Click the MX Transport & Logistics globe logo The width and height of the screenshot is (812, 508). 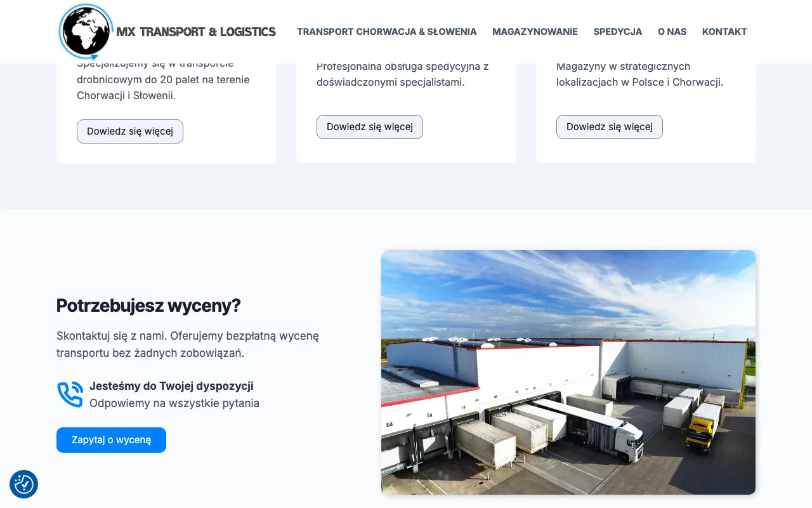coord(85,31)
